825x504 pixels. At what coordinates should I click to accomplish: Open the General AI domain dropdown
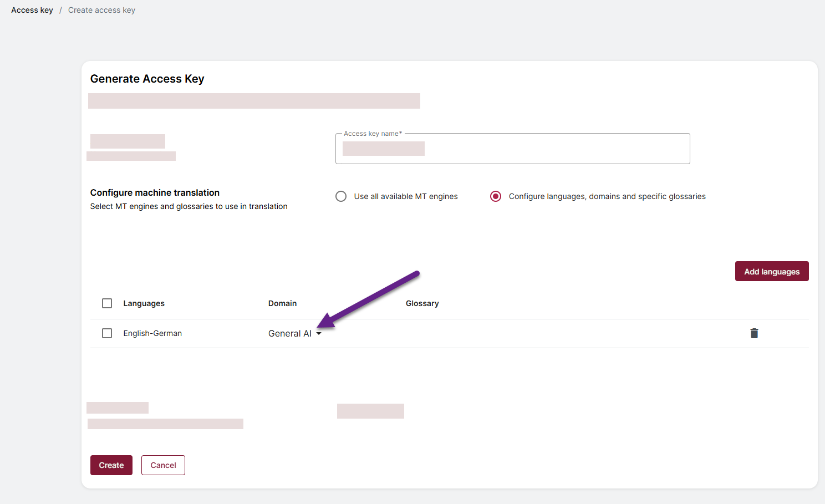click(x=289, y=333)
